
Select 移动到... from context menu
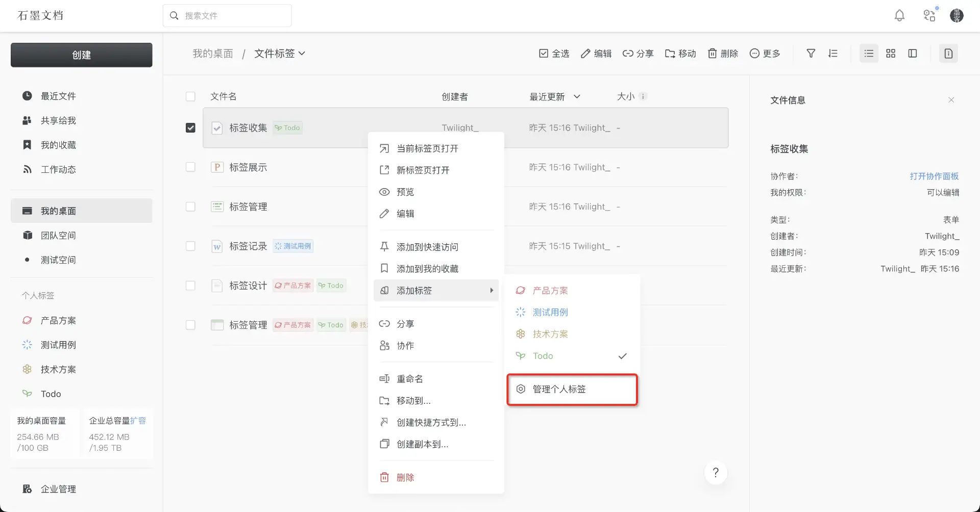(x=436, y=401)
